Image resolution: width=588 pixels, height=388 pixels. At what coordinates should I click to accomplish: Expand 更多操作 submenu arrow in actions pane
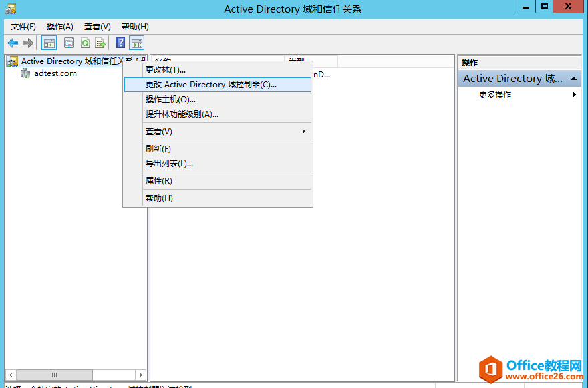(574, 94)
